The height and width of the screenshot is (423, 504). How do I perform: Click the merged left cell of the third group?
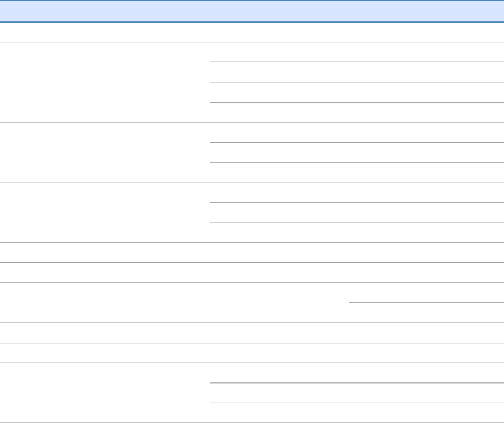104,212
